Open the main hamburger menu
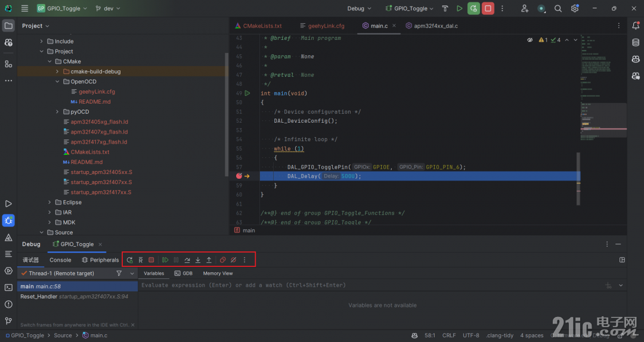Viewport: 644px width, 342px height. [24, 8]
